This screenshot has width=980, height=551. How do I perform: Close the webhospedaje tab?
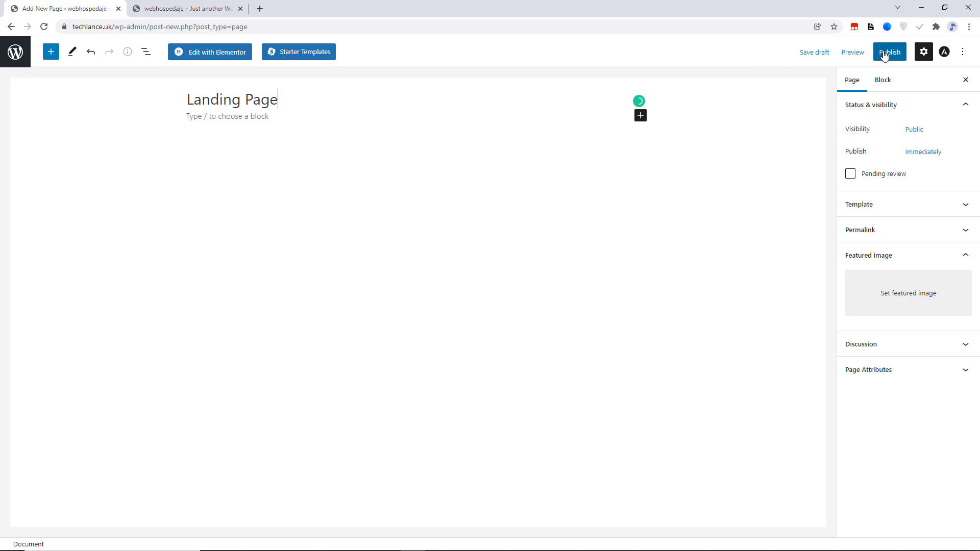point(240,9)
